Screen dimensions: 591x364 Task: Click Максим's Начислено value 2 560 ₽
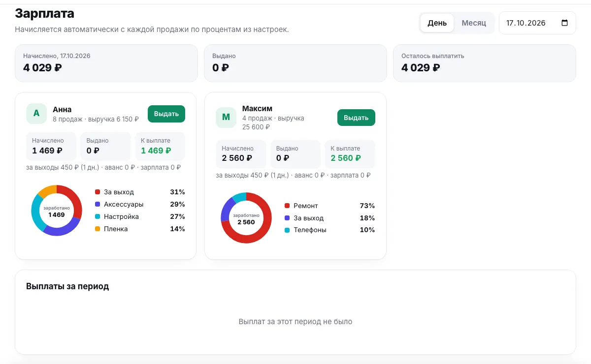click(x=237, y=158)
